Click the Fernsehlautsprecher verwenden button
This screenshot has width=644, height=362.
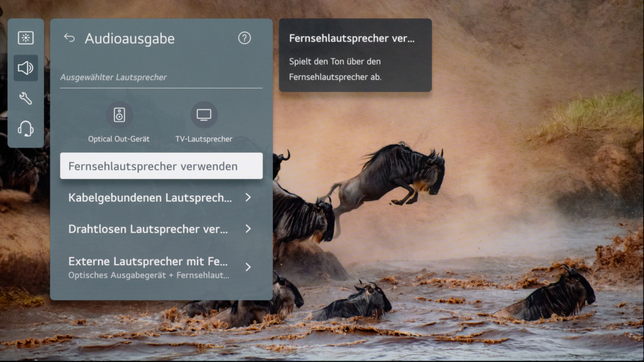tap(161, 165)
